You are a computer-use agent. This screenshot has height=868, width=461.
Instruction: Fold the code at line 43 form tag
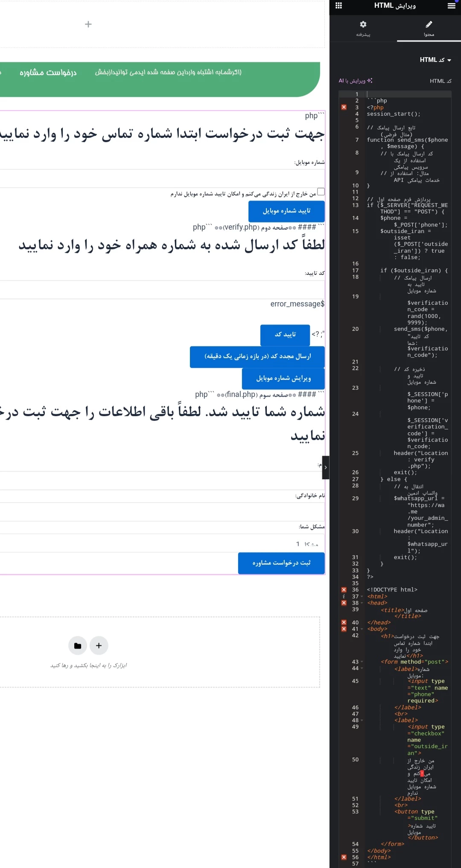362,662
